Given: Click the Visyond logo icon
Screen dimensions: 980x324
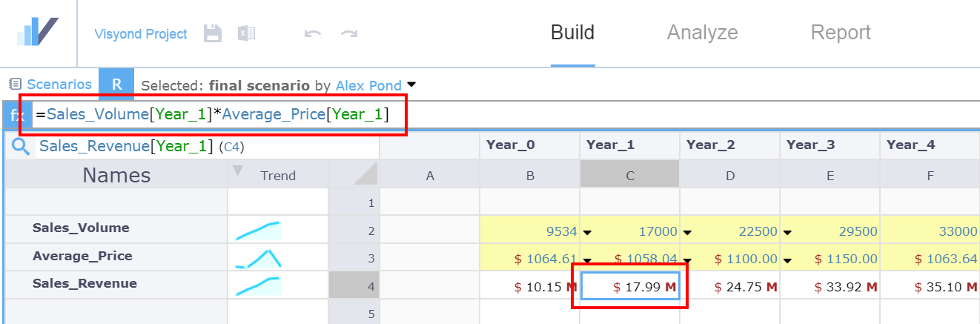Looking at the screenshot, I should (x=37, y=33).
